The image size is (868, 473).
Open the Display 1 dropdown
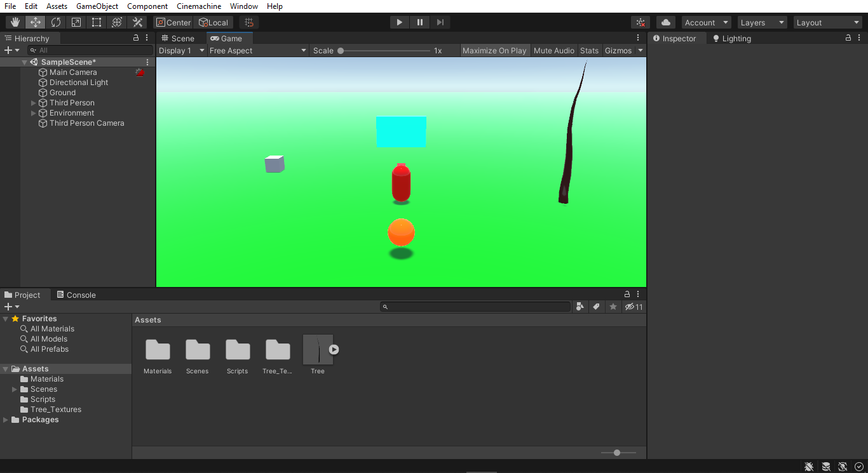182,50
